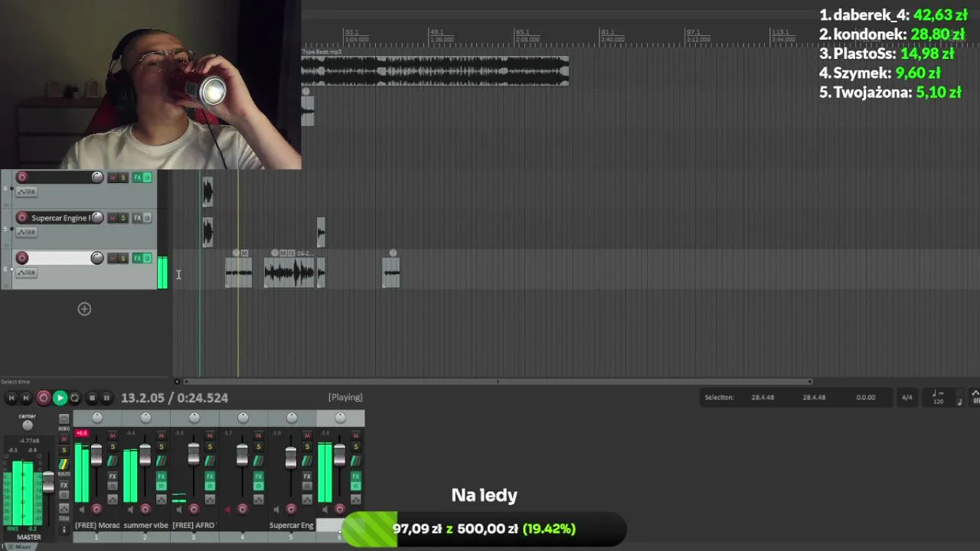Viewport: 980px width, 551px height.
Task: Toggle FX bypass on Supercar Engine track
Action: click(x=148, y=218)
